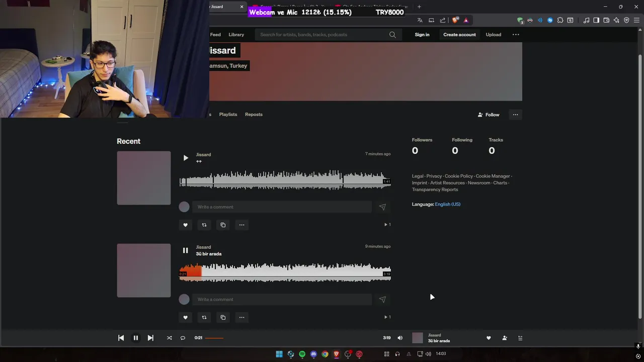This screenshot has width=644, height=362.
Task: Toggle the browser sidebar panel
Action: (596, 20)
